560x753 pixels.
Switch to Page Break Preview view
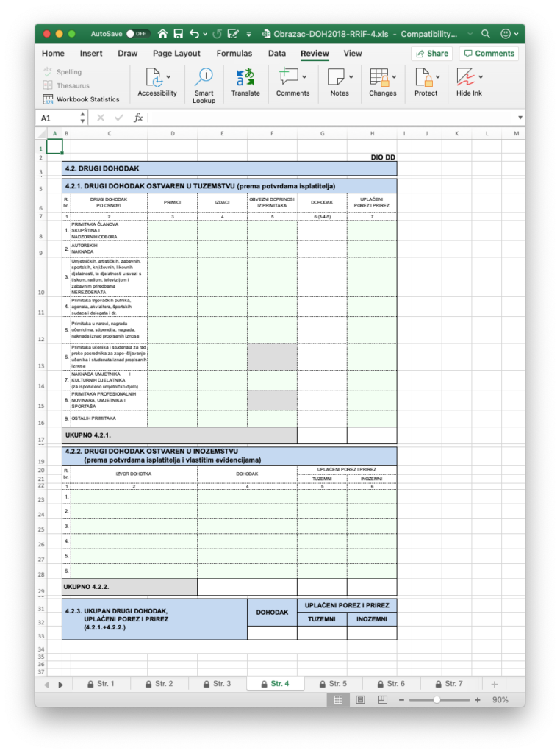point(382,700)
